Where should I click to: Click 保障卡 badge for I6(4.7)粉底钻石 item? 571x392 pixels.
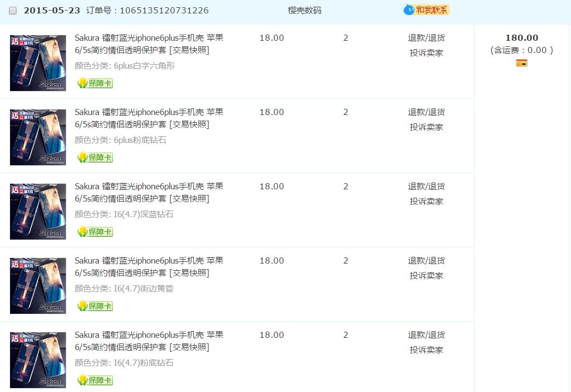95,380
